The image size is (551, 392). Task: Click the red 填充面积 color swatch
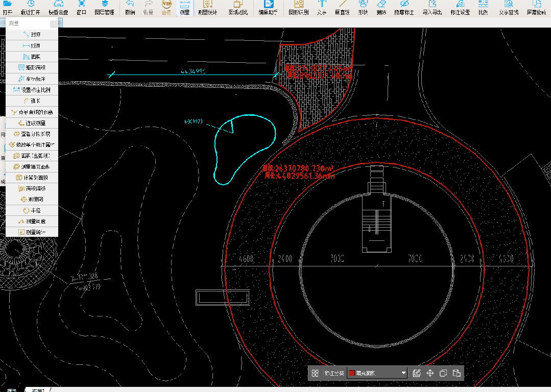coord(352,373)
